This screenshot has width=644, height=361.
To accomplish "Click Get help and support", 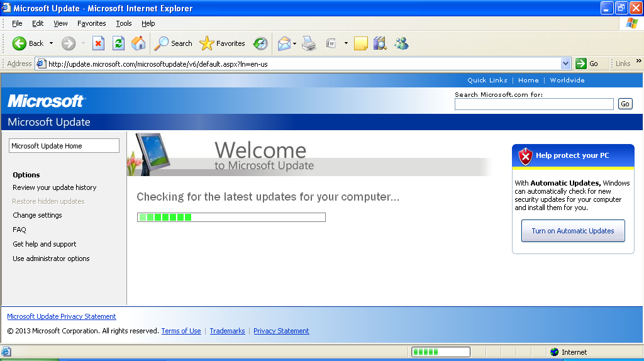I will (x=45, y=244).
